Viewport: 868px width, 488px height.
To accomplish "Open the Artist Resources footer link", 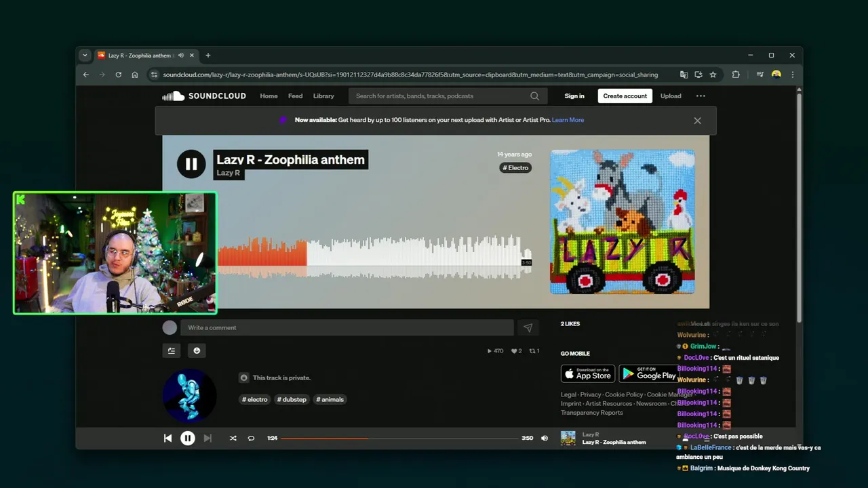I will tap(608, 404).
